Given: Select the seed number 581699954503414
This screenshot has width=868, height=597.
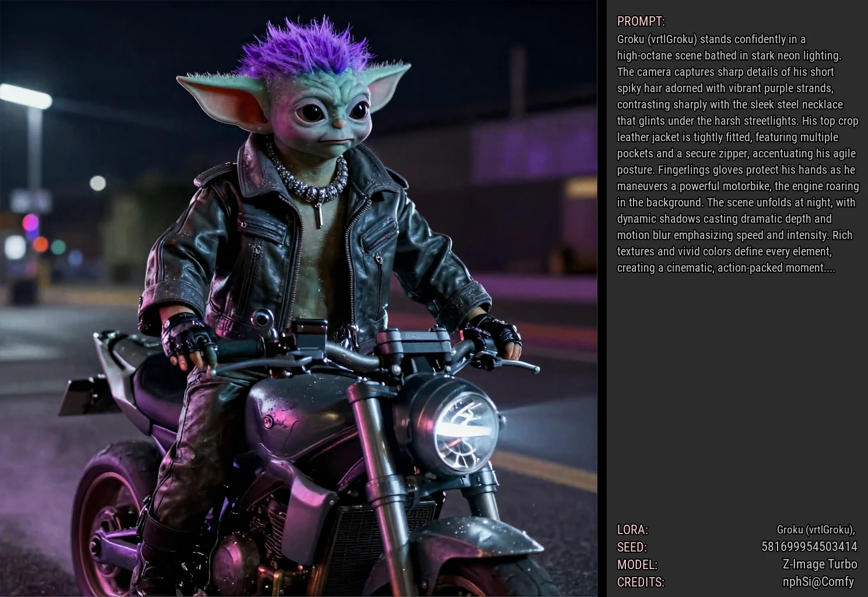Looking at the screenshot, I should [x=809, y=547].
